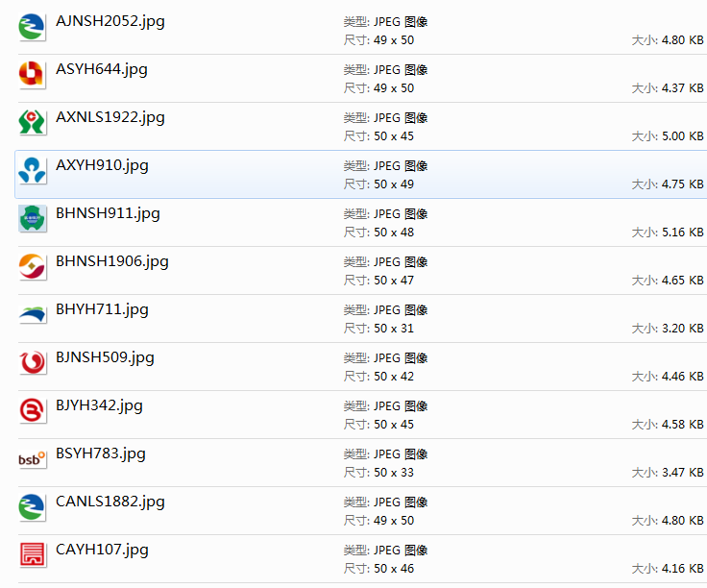Click the 5.16 KB size value

[x=682, y=233]
